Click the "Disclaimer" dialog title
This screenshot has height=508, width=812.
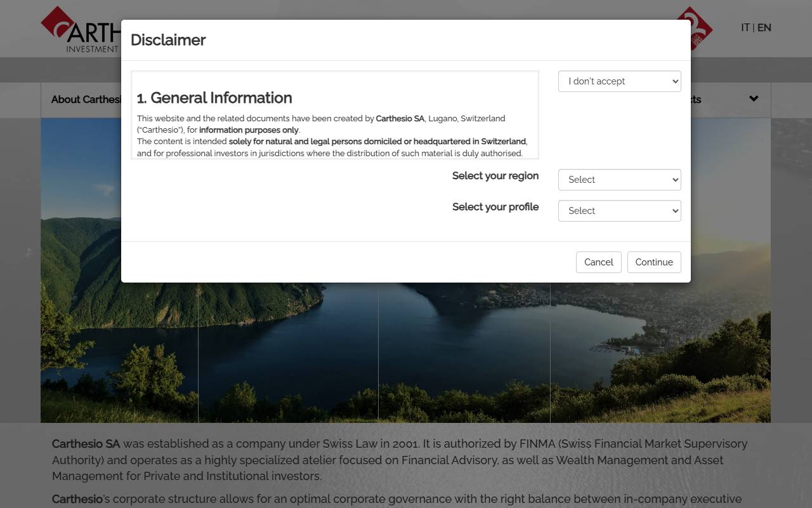[168, 40]
